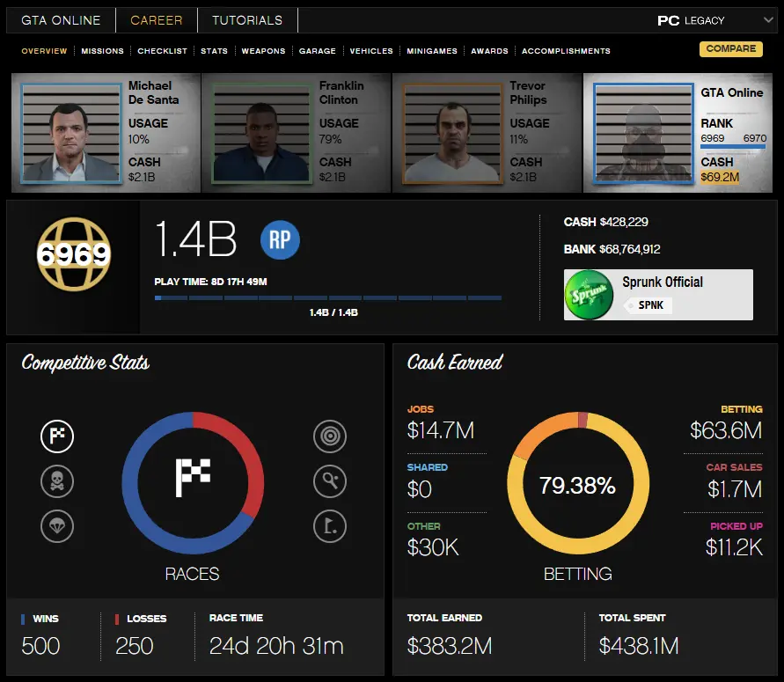This screenshot has width=784, height=682.
Task: Select the Deathmatch skull icon
Action: coord(57,481)
